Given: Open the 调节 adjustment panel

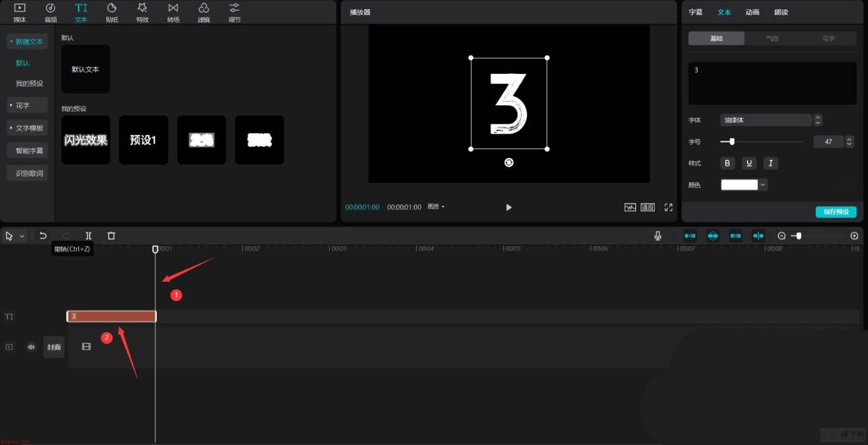Looking at the screenshot, I should [234, 12].
